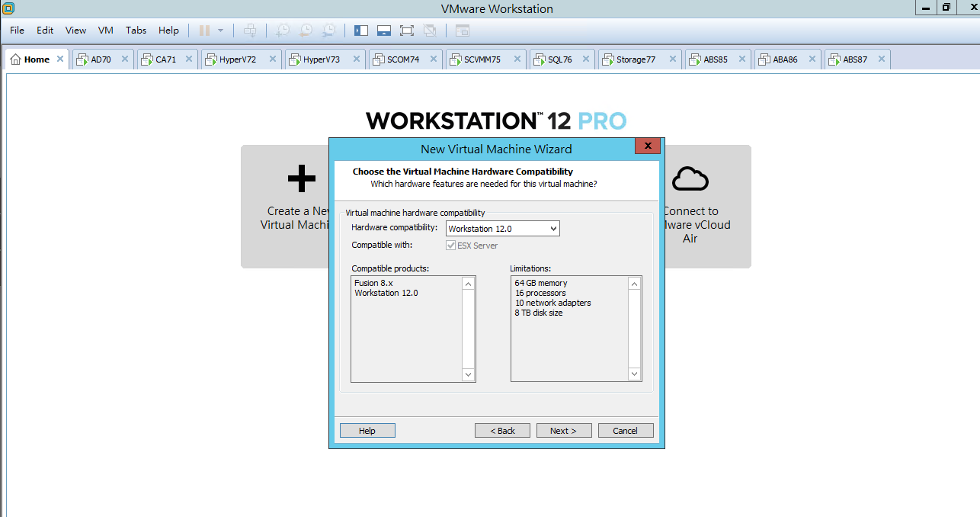Click down arrow of Limitations scrollbar
980x517 pixels.
(634, 374)
